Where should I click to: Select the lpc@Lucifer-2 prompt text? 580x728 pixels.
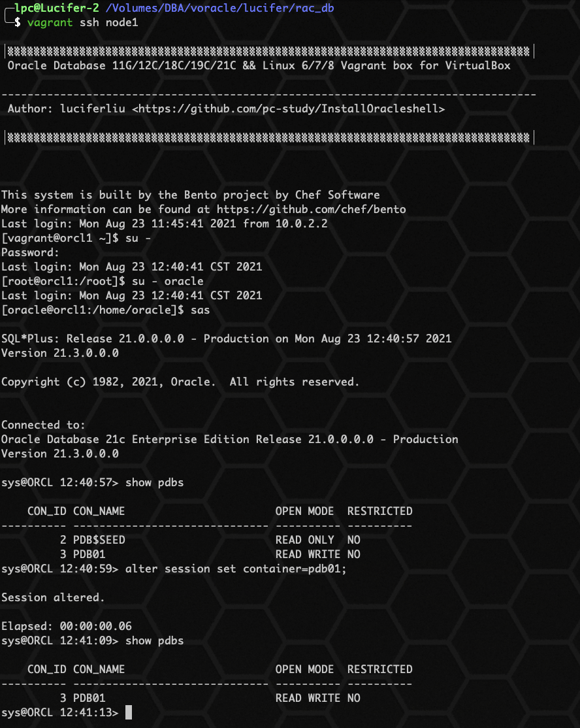click(57, 8)
